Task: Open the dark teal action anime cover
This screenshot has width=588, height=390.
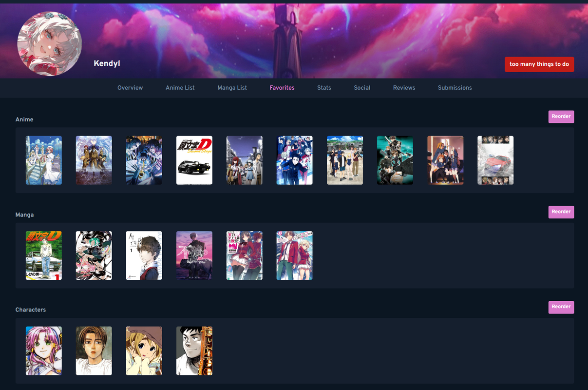Action: click(395, 160)
